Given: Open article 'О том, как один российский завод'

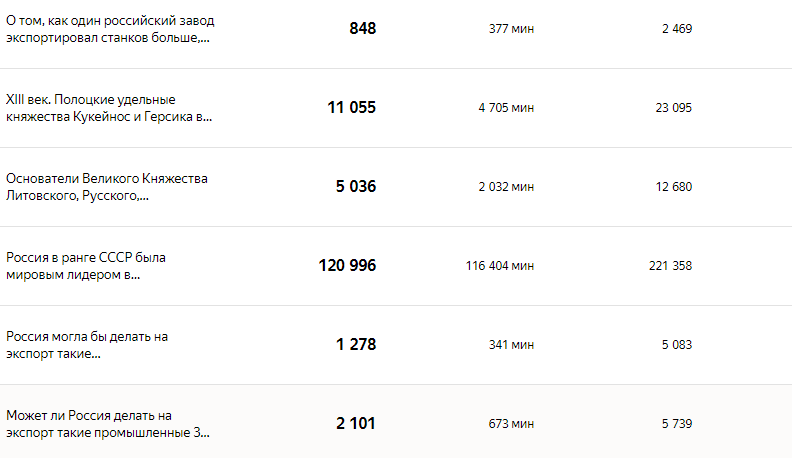Looking at the screenshot, I should pos(110,29).
